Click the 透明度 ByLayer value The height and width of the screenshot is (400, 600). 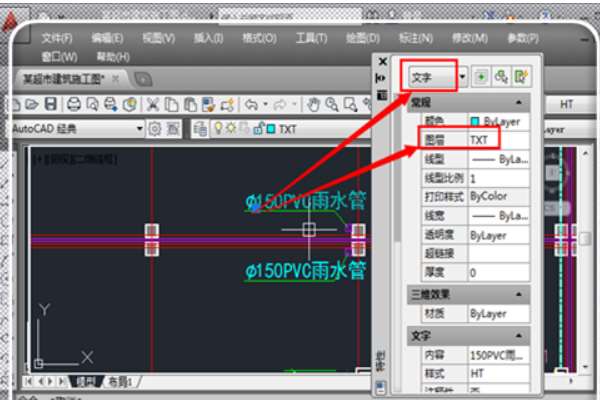(x=499, y=235)
